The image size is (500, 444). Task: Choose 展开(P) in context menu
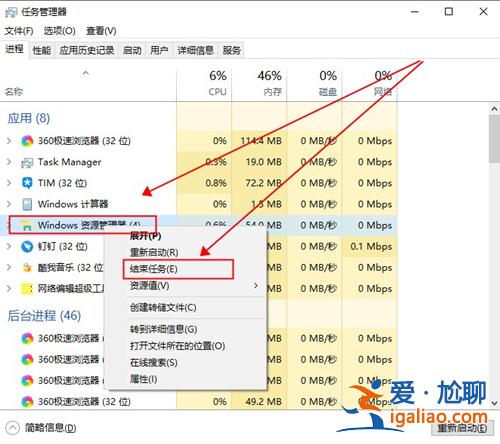coord(185,236)
